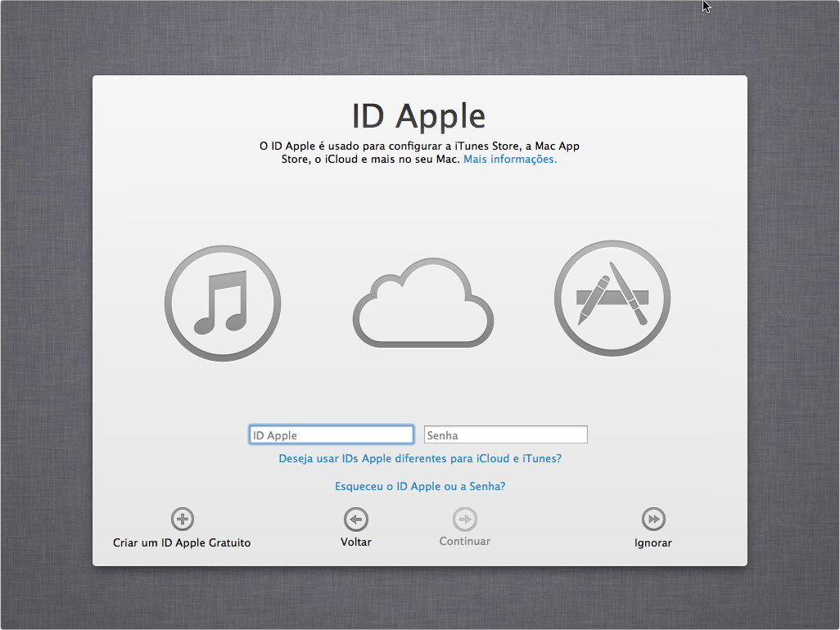Click the iCloud cloud icon

point(423,303)
